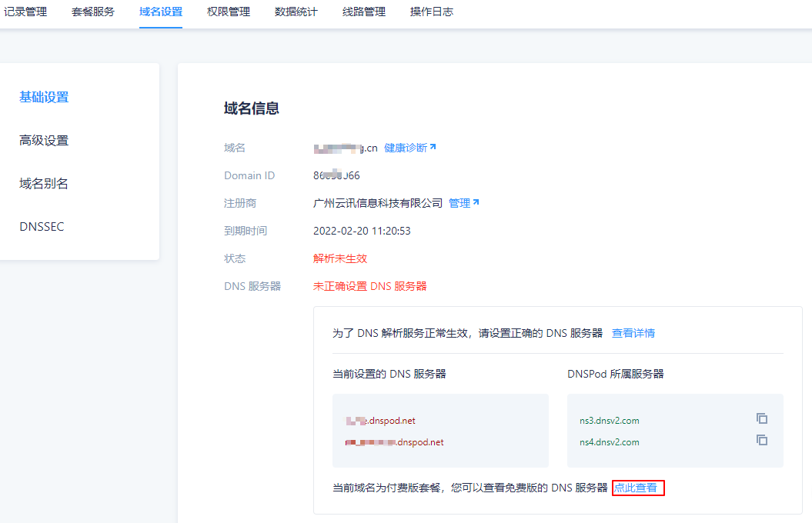Open DNSSEC settings in the sidebar
812x523 pixels.
pos(42,226)
